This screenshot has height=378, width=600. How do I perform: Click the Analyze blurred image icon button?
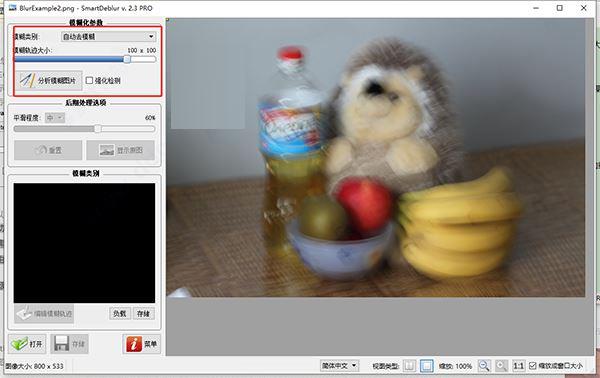[49, 80]
